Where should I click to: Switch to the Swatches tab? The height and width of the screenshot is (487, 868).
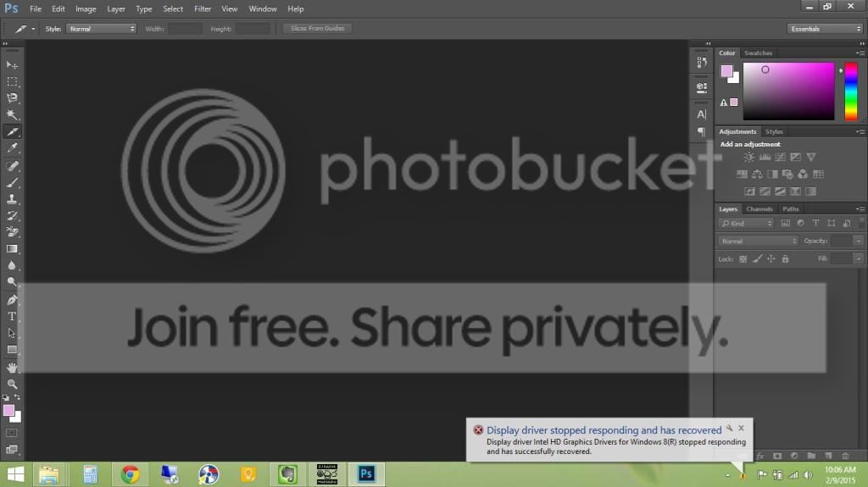click(x=758, y=53)
